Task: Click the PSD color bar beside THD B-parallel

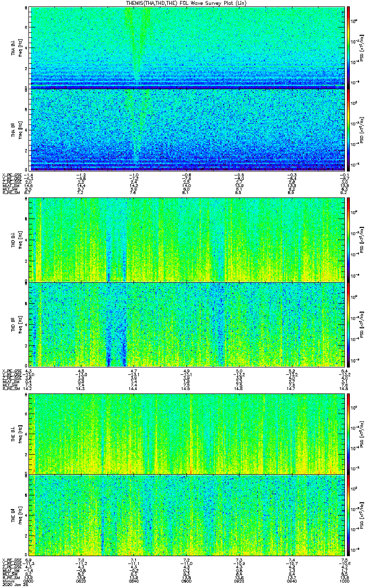Action: point(348,324)
